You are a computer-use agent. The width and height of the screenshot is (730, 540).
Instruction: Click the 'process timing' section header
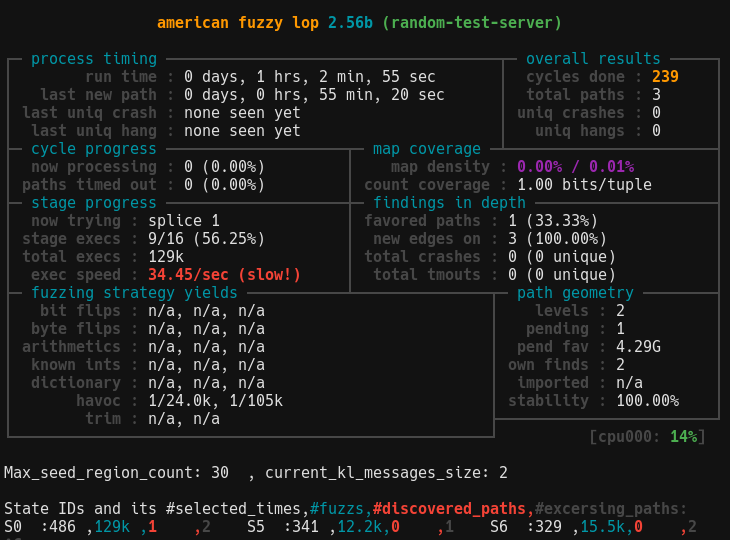94,59
